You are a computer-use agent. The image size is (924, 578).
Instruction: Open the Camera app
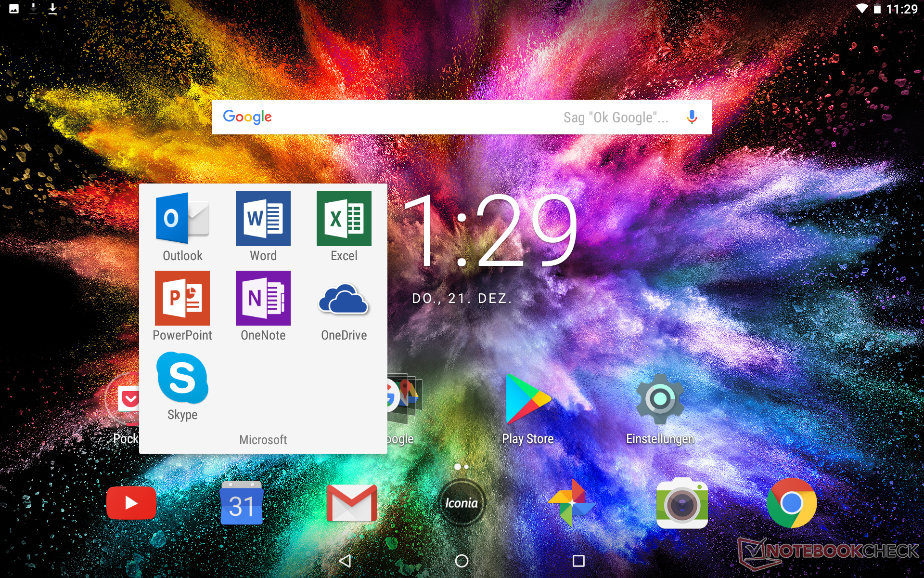(682, 503)
